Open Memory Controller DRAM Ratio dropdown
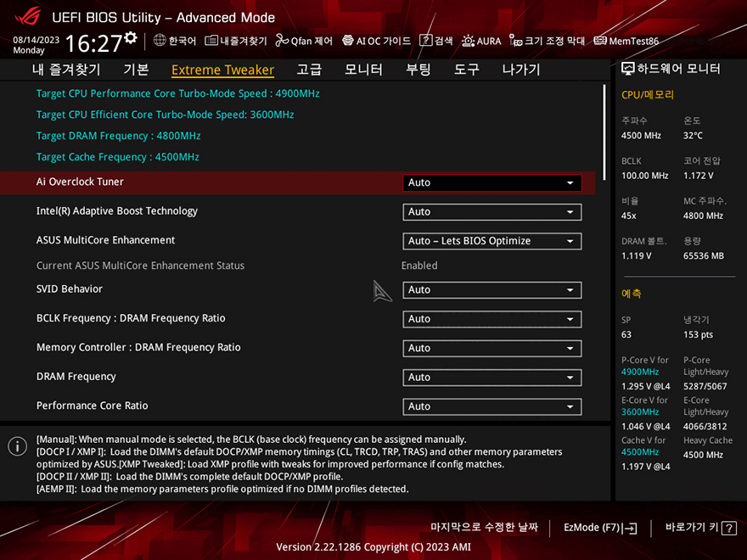Image resolution: width=747 pixels, height=560 pixels. pos(492,348)
